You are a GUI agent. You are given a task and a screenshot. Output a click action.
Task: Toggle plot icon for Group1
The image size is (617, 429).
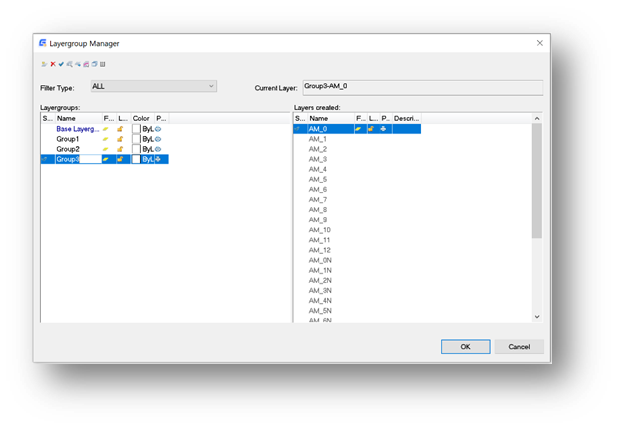[158, 139]
